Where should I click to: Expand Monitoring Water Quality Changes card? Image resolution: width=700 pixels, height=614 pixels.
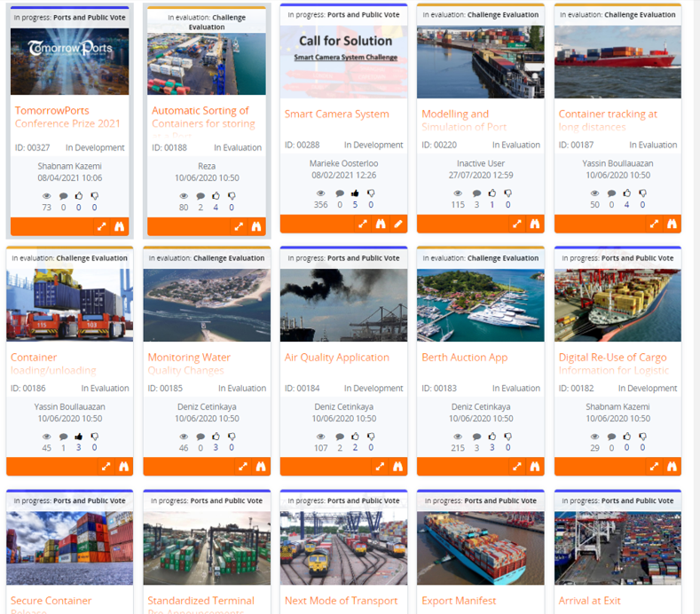243,467
